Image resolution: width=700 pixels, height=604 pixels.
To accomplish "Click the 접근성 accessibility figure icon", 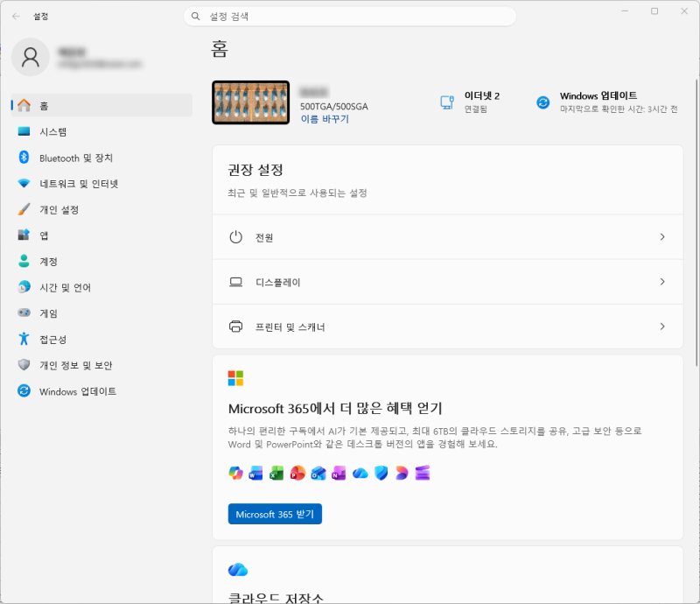I will coord(24,339).
